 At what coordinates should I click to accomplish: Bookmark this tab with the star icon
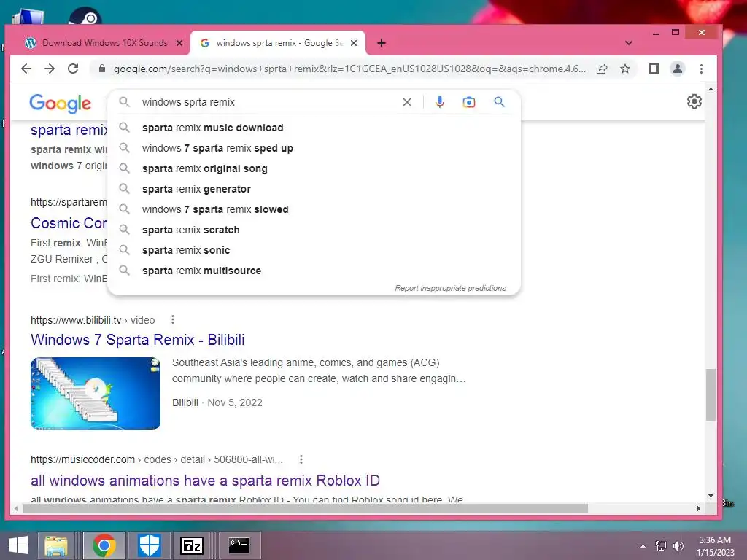click(625, 69)
